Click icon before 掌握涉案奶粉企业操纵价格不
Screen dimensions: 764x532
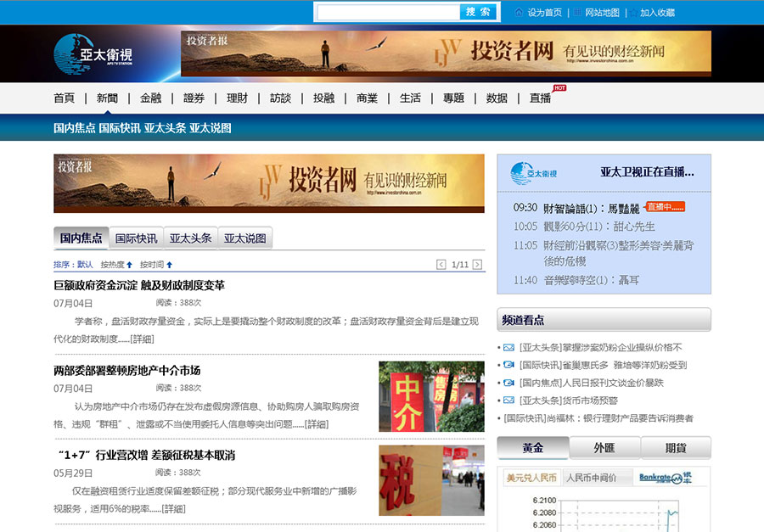tap(508, 347)
